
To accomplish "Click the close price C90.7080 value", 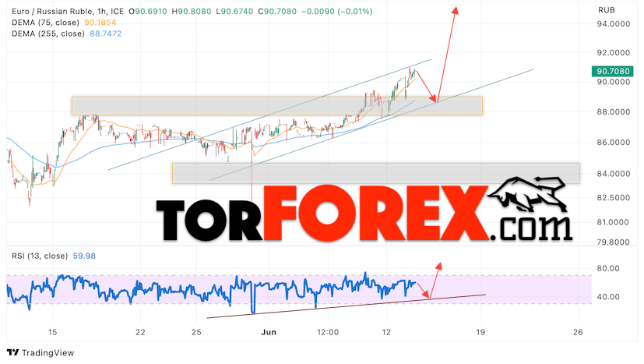I will [x=277, y=12].
